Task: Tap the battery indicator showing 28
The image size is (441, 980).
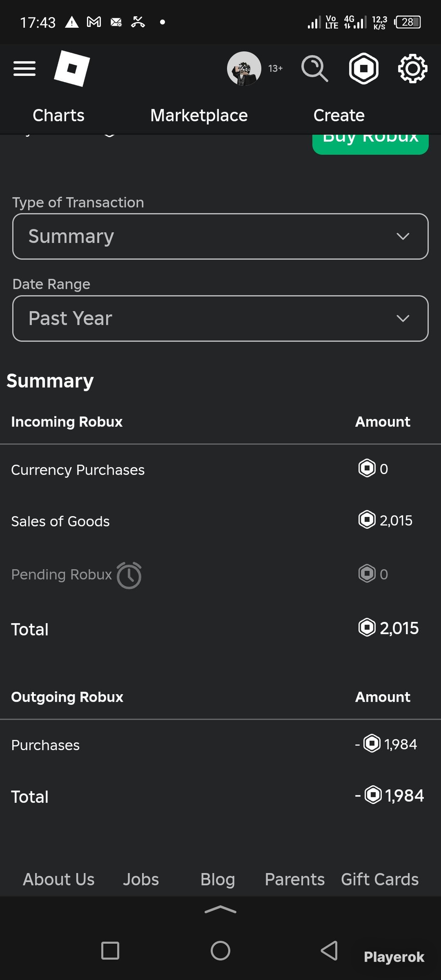Action: click(408, 22)
